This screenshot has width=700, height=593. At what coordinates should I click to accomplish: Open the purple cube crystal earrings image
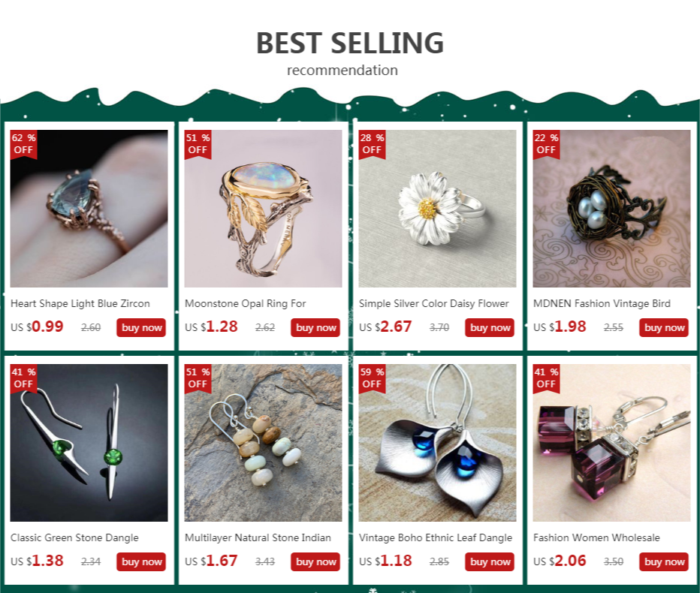pos(611,443)
